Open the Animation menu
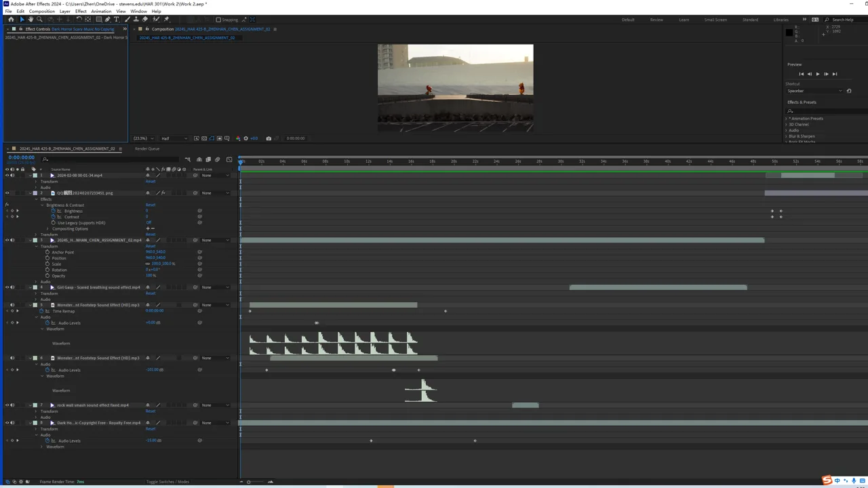 [x=101, y=12]
